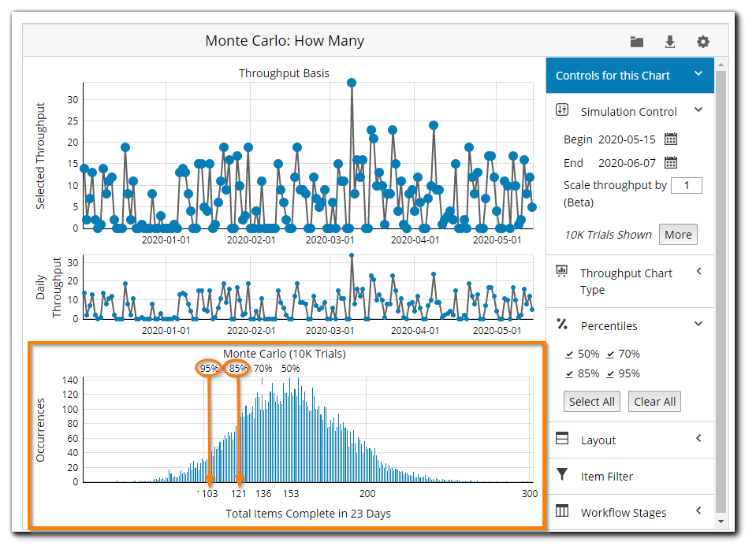Viewport: 756px width, 553px height.
Task: Collapse the Percentiles section chevron
Action: click(x=698, y=324)
